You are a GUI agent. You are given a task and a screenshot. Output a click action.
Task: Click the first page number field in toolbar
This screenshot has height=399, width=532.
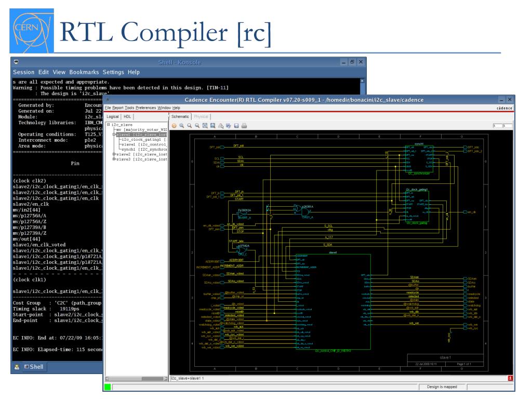click(x=497, y=126)
